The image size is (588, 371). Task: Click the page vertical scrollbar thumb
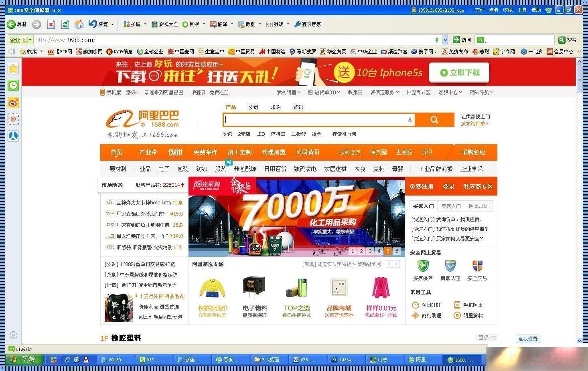click(x=579, y=78)
